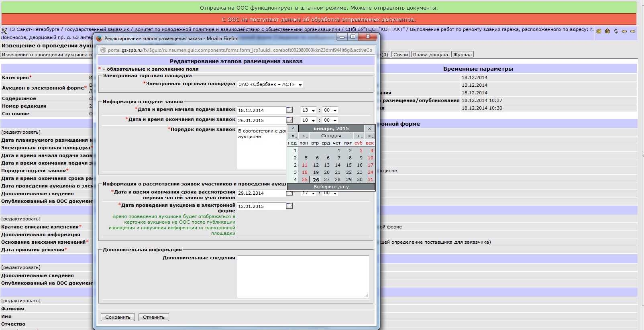Open calendar for application start date field
Image resolution: width=644 pixels, height=330 pixels.
click(289, 110)
